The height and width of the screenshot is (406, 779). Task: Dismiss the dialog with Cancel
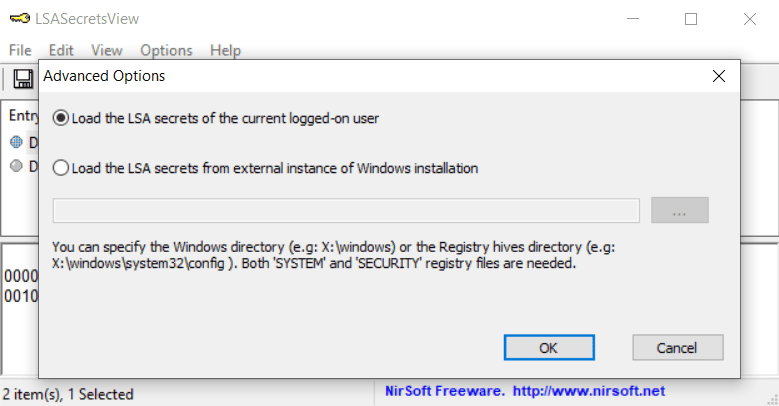(678, 347)
